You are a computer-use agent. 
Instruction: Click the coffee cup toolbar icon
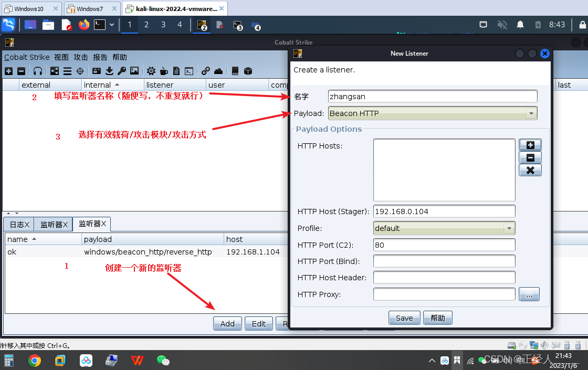(164, 71)
